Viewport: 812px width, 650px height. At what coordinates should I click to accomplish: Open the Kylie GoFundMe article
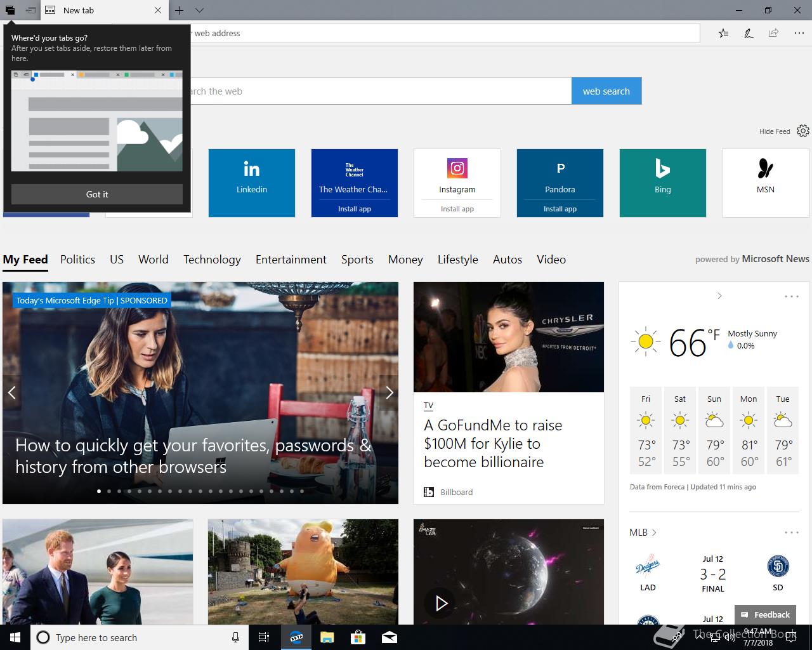click(493, 444)
